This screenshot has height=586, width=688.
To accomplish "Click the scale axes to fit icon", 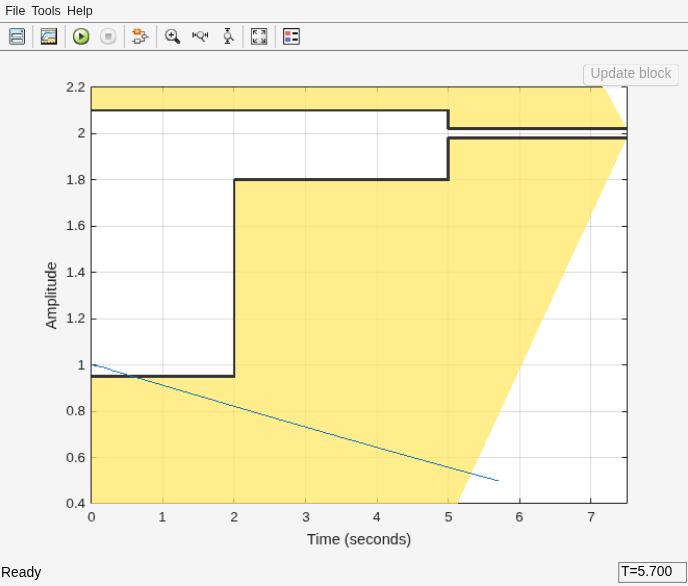I will tap(259, 36).
